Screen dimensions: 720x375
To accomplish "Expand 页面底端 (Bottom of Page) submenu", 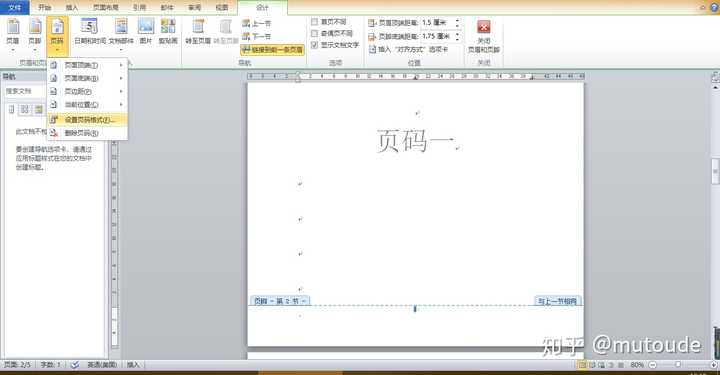I will tap(87, 78).
